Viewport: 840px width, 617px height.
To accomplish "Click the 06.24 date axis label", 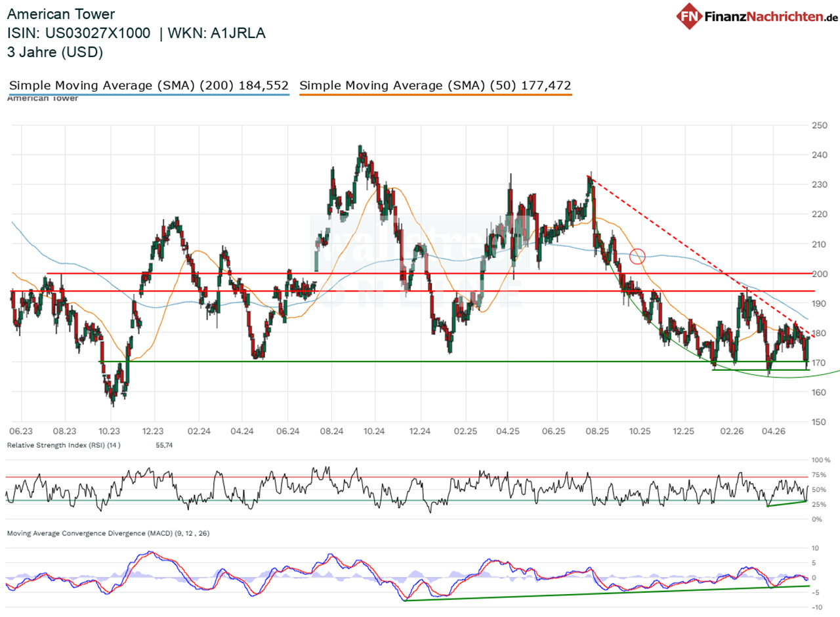I will pos(287,431).
